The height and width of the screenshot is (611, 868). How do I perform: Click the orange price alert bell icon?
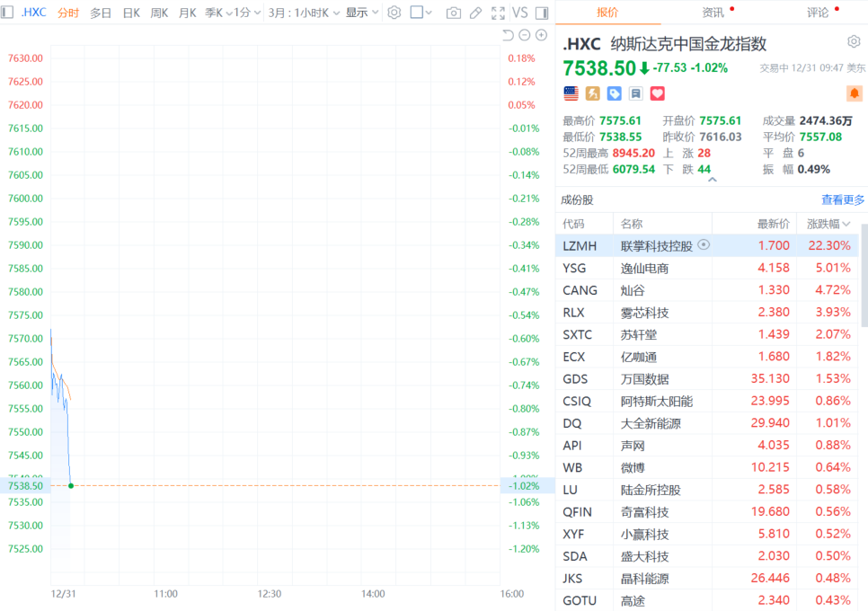tap(854, 93)
